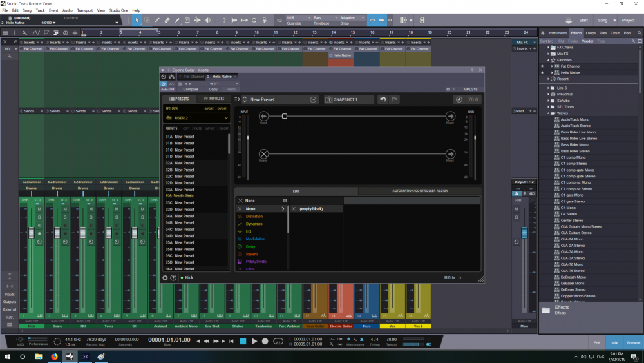The height and width of the screenshot is (363, 644).
Task: Click browser search magnifier icon
Action: pos(639,33)
